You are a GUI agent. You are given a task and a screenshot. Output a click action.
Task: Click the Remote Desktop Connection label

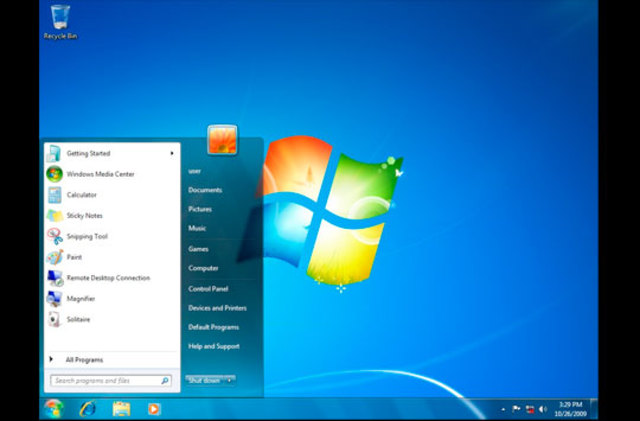pyautogui.click(x=108, y=278)
